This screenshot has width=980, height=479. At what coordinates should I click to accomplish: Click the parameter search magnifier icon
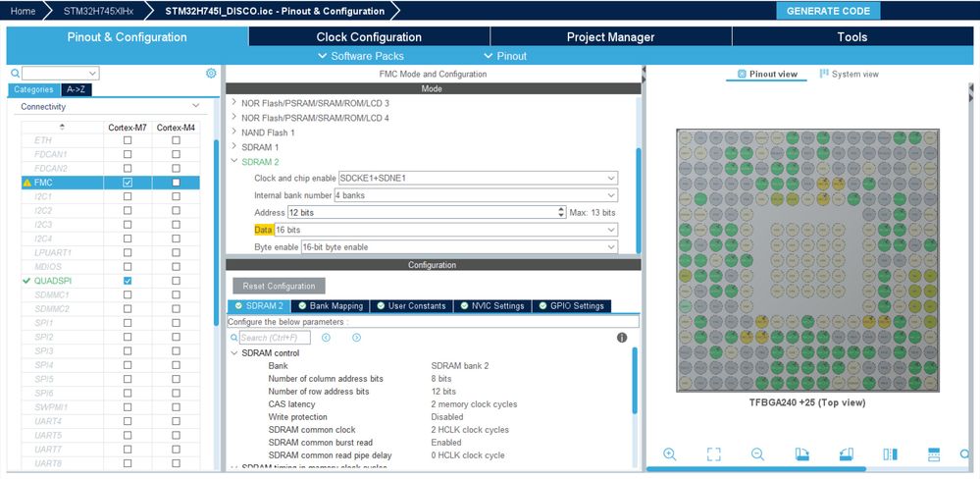pyautogui.click(x=234, y=338)
